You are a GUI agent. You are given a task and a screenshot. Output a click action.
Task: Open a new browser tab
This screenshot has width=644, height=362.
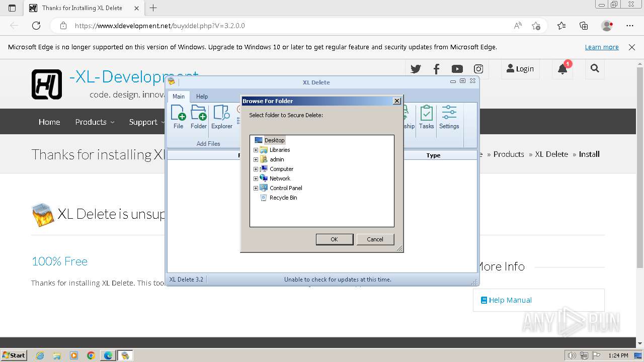coord(153,8)
